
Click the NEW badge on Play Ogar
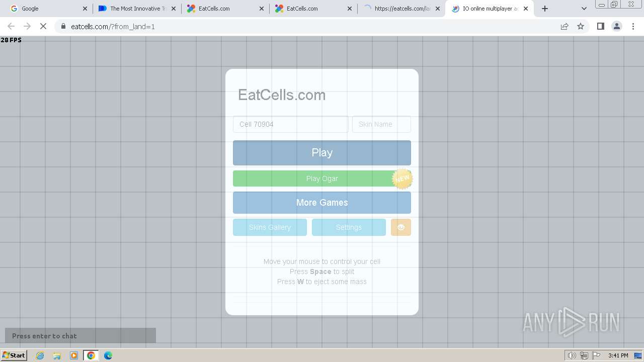click(x=402, y=178)
